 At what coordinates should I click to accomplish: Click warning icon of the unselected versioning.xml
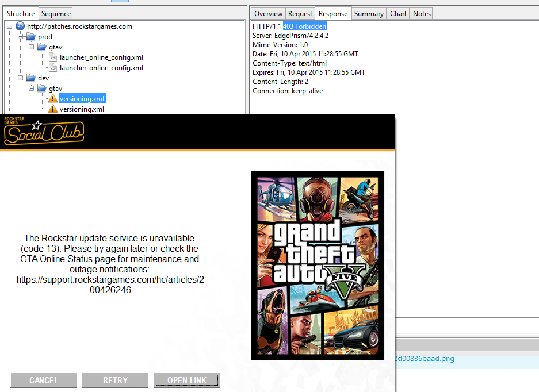52,109
